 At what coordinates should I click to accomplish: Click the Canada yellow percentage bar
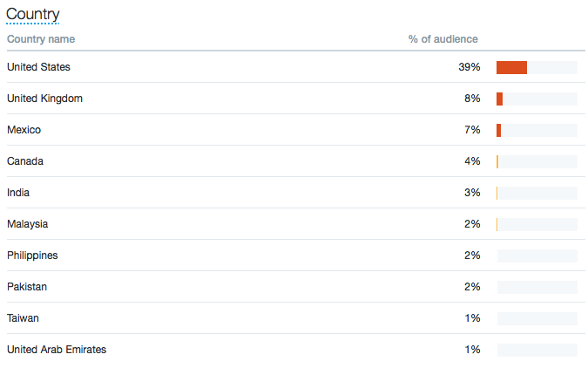(x=497, y=162)
